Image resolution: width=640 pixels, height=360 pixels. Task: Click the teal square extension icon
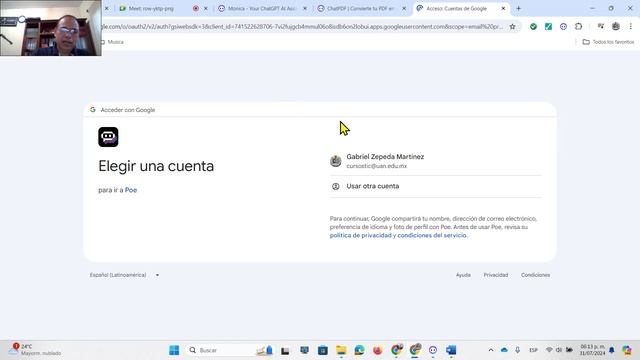click(548, 27)
